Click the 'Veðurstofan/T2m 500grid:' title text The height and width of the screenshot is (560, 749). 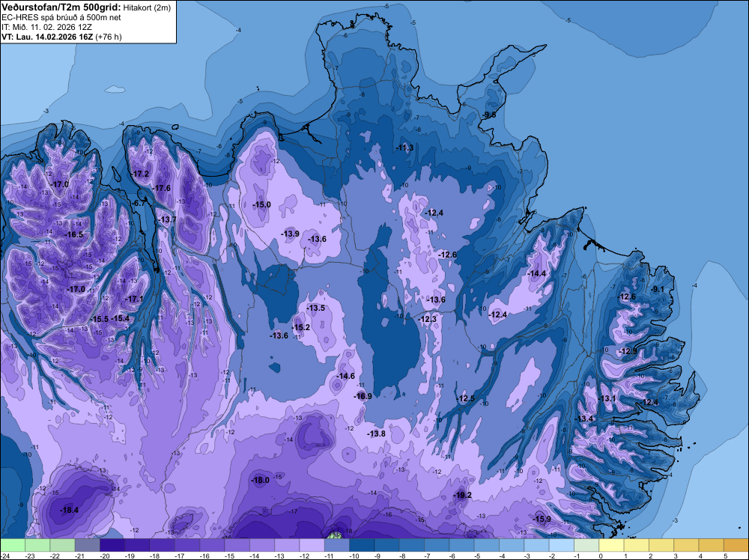pos(61,7)
